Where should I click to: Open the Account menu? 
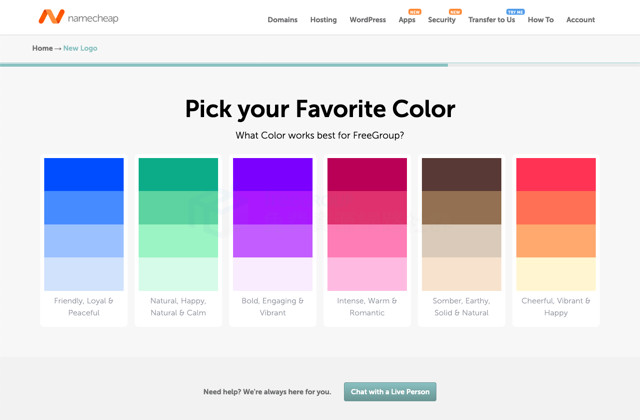[x=580, y=20]
